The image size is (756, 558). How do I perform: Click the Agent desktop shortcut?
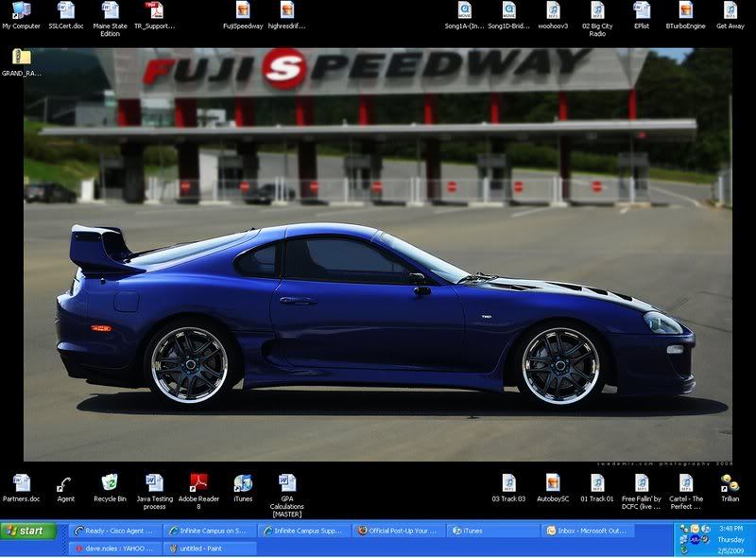pos(65,483)
